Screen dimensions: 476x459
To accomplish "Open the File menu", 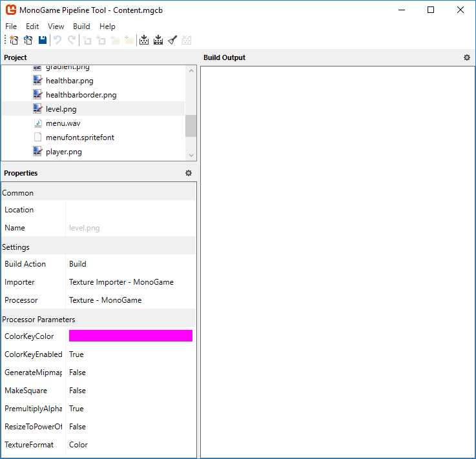I will pyautogui.click(x=11, y=26).
